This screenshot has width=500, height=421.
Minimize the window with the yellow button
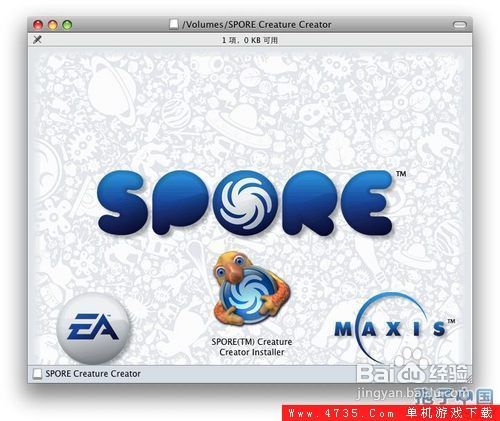[x=53, y=25]
